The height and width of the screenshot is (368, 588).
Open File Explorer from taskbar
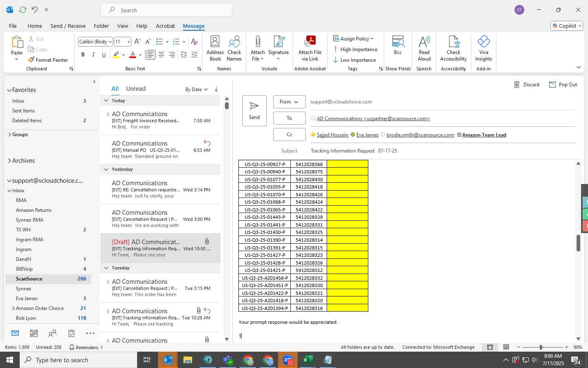click(x=187, y=360)
